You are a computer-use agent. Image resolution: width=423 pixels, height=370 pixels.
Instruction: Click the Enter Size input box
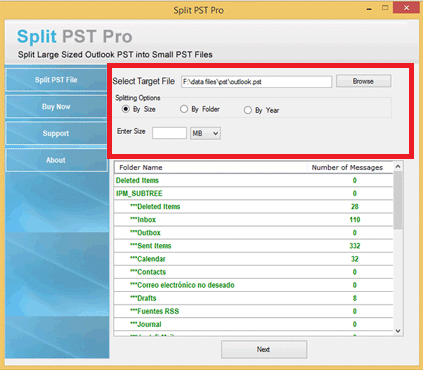169,133
